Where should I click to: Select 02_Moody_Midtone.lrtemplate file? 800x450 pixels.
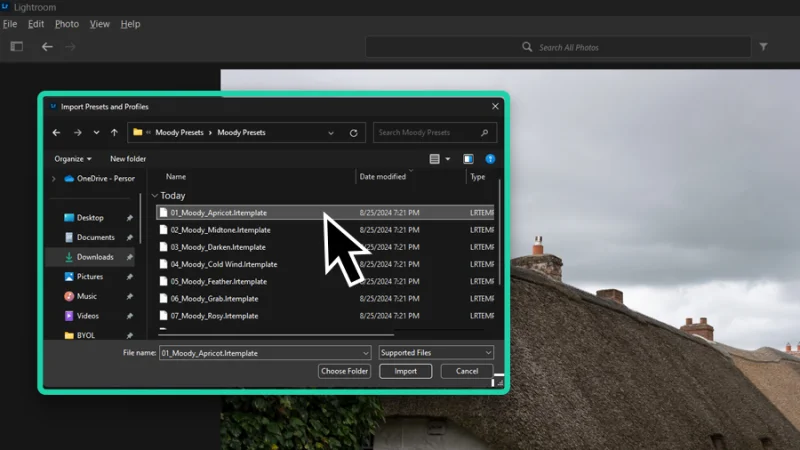325,230
